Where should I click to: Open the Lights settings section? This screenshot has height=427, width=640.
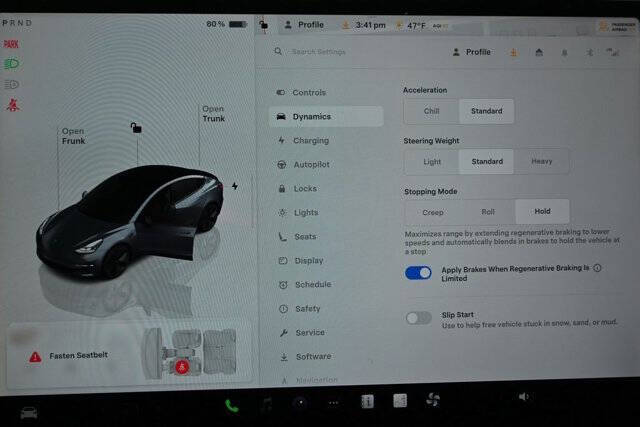pos(328,213)
